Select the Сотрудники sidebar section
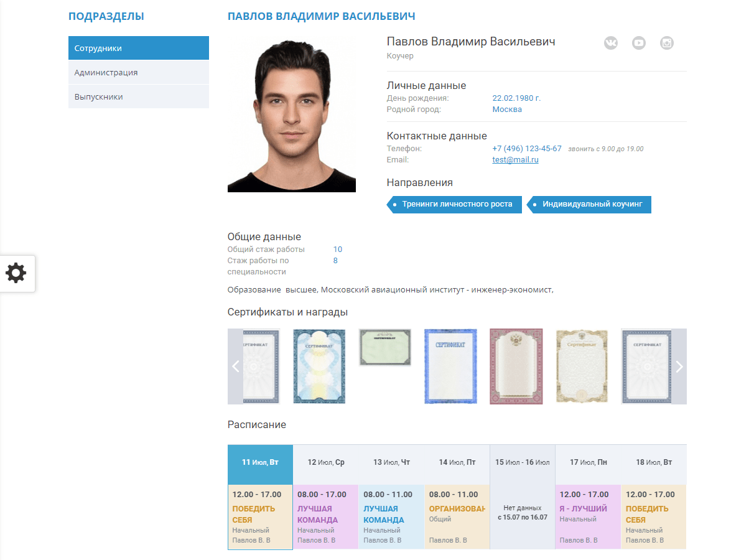Image resolution: width=754 pixels, height=560 pixels. coord(139,48)
